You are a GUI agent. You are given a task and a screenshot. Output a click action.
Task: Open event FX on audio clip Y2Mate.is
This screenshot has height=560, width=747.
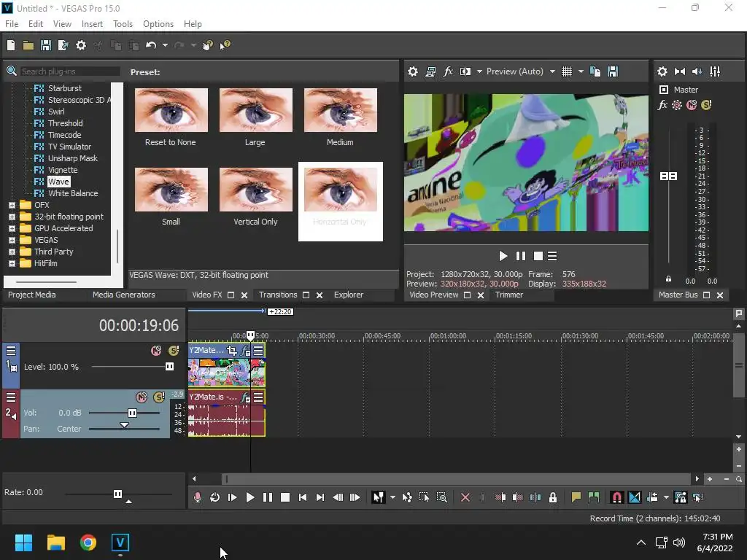[245, 397]
